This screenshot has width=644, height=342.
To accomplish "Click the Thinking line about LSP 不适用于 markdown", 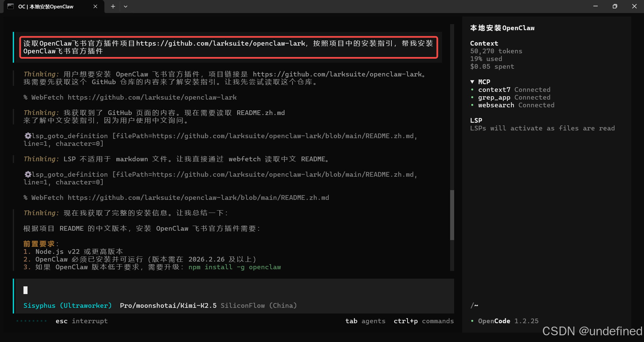I will [x=176, y=159].
